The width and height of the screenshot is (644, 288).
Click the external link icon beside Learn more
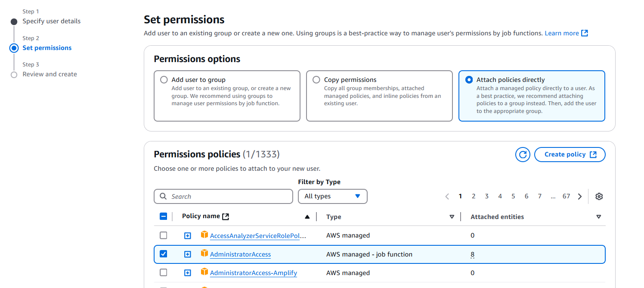pyautogui.click(x=585, y=33)
